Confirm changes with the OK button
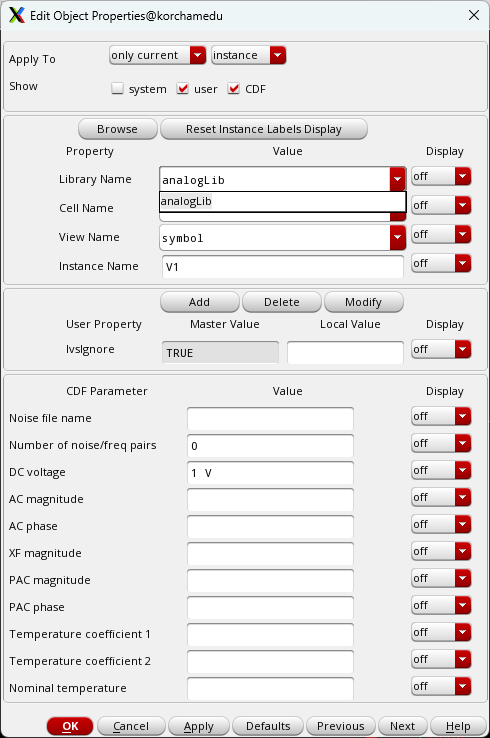Screen dimensions: 490x738 click(70, 726)
